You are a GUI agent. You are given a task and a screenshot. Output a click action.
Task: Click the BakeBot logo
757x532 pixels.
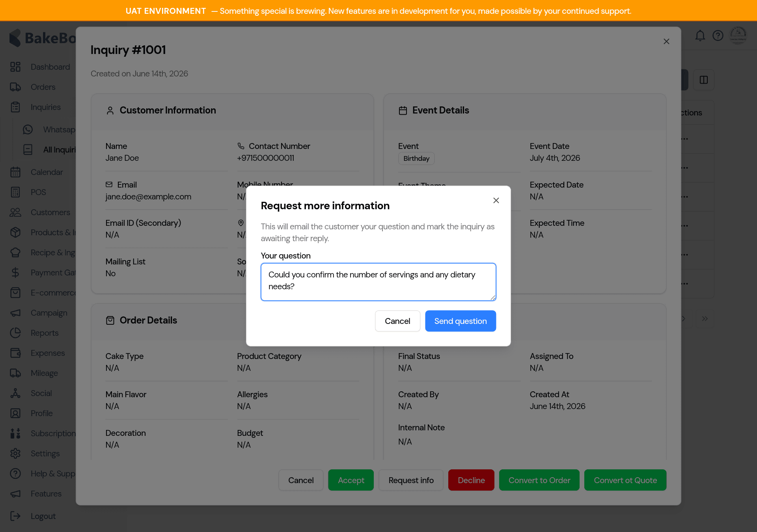pos(42,38)
